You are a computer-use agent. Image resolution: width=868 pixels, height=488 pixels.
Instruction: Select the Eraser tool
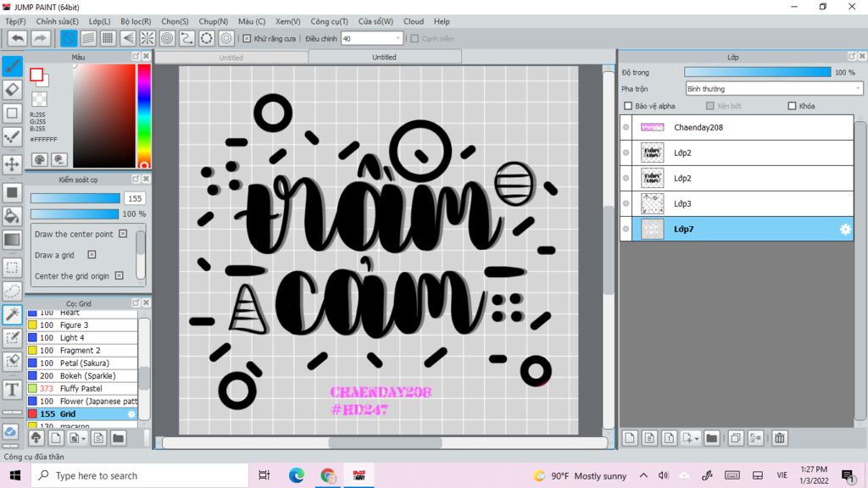(x=12, y=90)
